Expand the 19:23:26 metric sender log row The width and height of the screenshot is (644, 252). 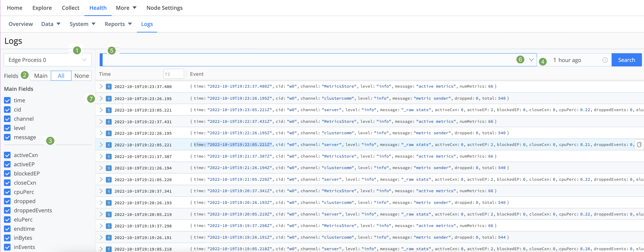[101, 98]
